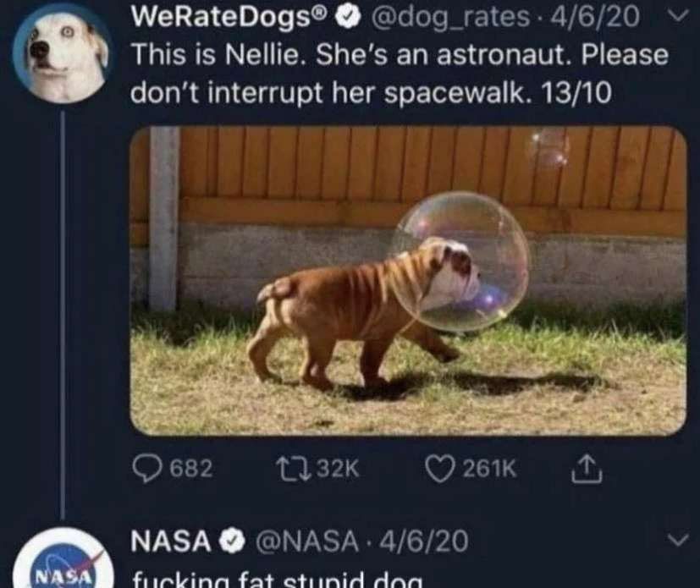Select the NASA display name
The width and height of the screenshot is (700, 588).
pos(170,541)
